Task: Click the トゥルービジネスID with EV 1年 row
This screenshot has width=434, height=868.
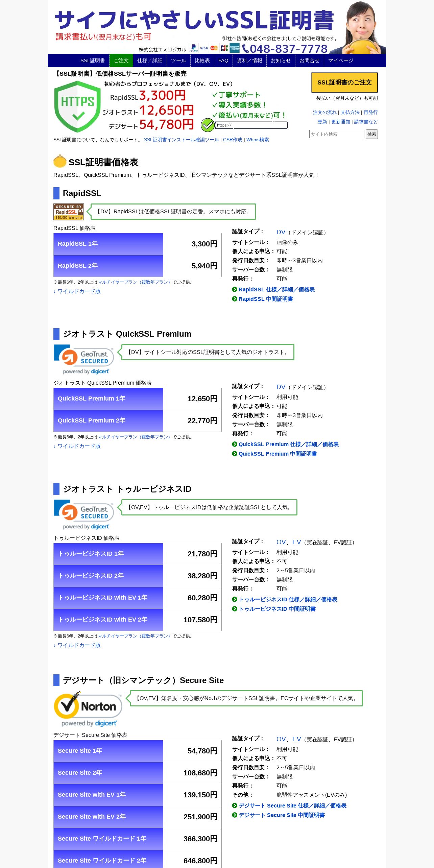Action: pyautogui.click(x=138, y=598)
